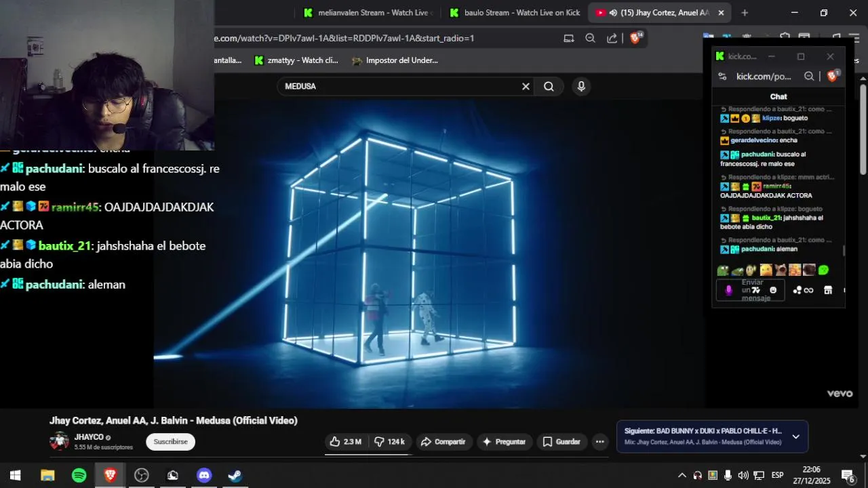Open JHAYCO channel name link

coord(89,437)
